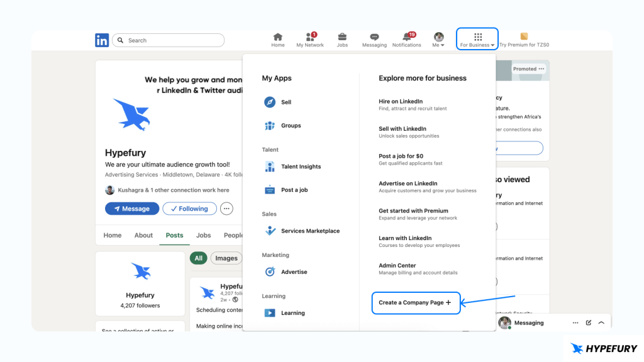The image size is (644, 362).
Task: Select the Images filter chip
Action: tap(226, 258)
